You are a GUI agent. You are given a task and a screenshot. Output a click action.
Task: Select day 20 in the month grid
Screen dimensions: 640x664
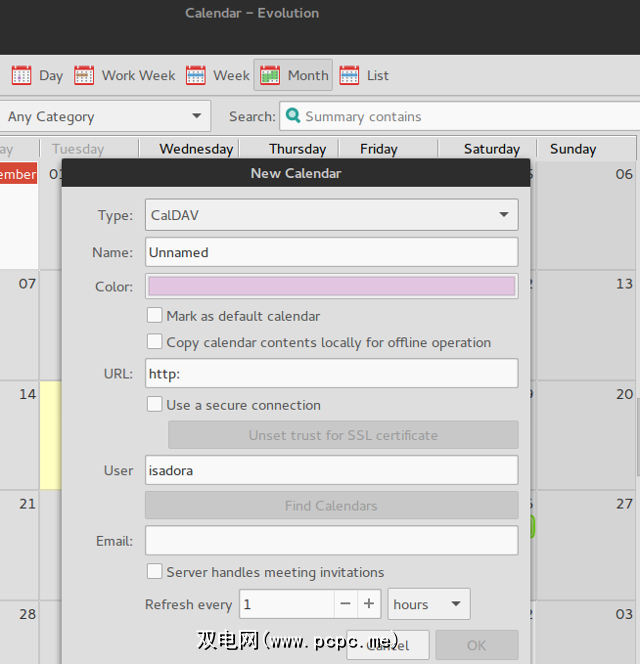624,394
